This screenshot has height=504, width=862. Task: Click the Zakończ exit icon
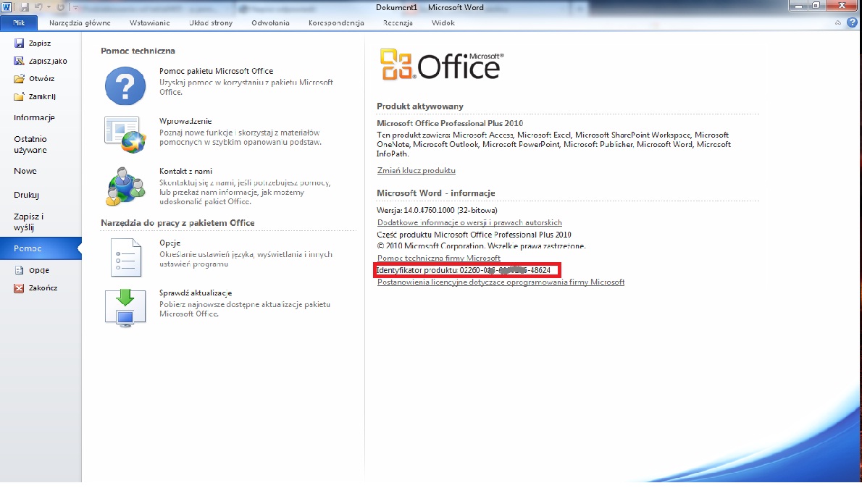[20, 288]
